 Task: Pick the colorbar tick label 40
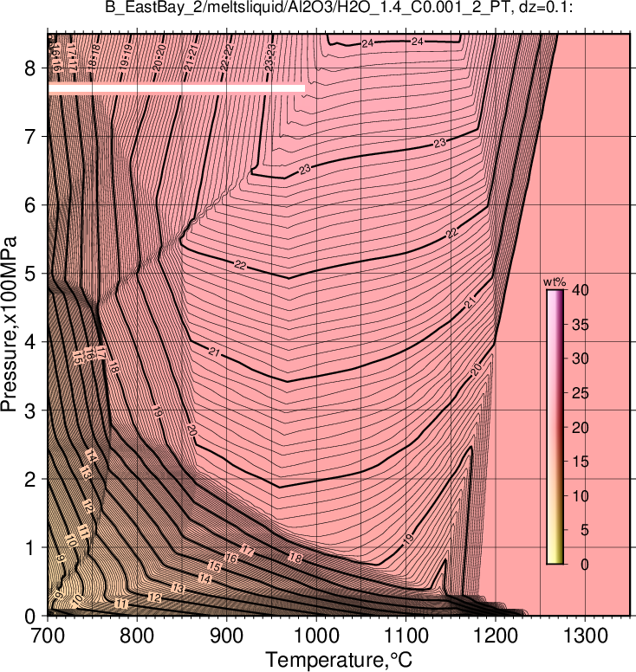pos(581,290)
